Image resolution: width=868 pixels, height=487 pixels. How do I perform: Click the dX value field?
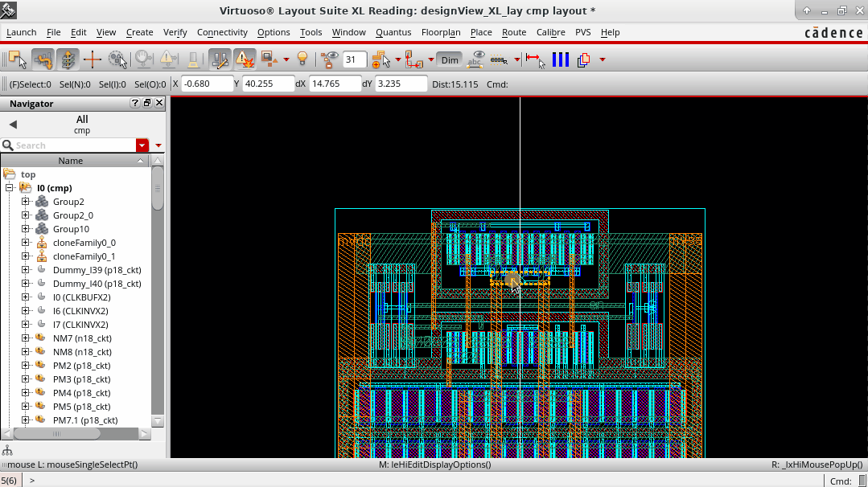click(x=335, y=84)
